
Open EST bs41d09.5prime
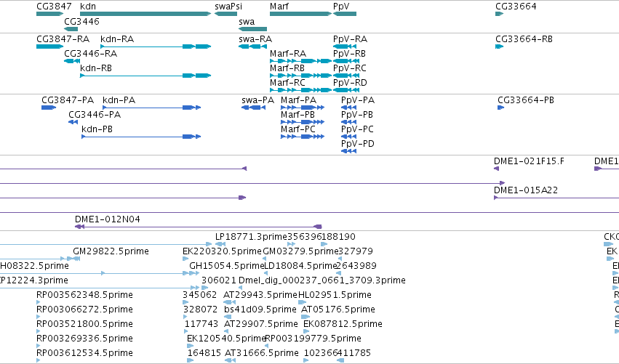coord(260,310)
